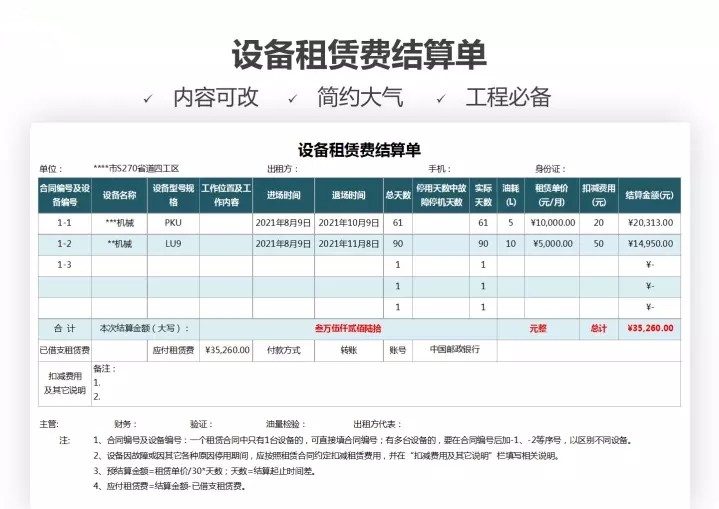The height and width of the screenshot is (509, 719).
Task: Select the ¥35,260.00 payable amount cell
Action: click(226, 350)
